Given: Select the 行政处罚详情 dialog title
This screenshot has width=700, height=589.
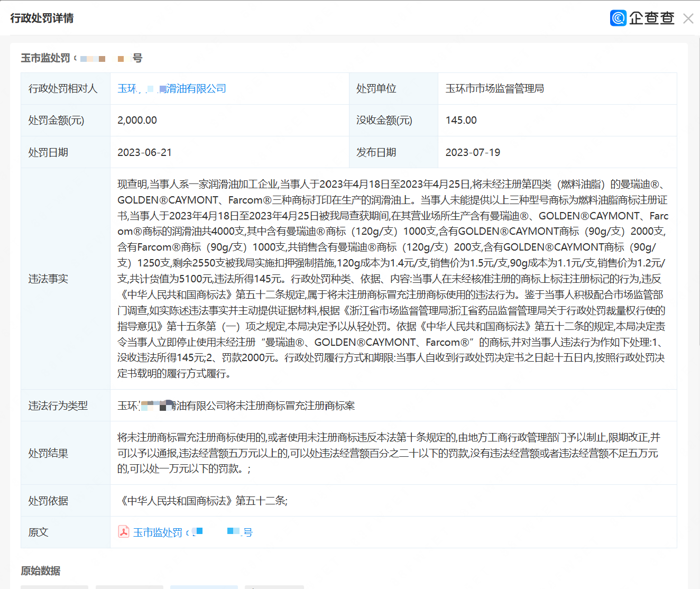Looking at the screenshot, I should [42, 18].
